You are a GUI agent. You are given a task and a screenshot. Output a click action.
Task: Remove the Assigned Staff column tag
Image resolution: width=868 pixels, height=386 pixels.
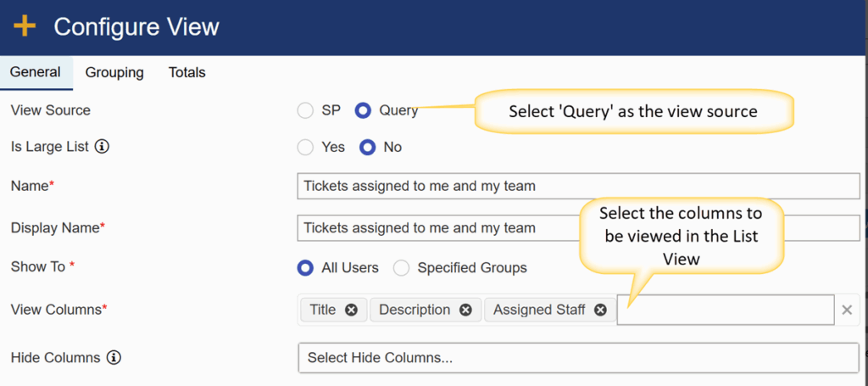(x=601, y=310)
